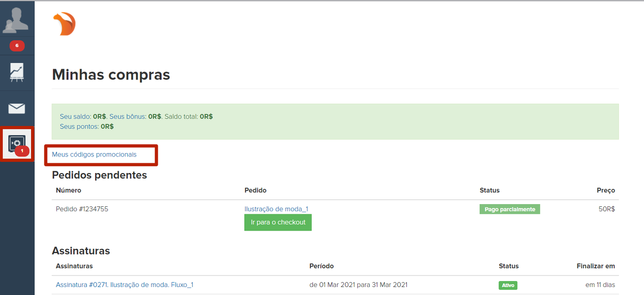Screen dimensions: 644x295
Task: Open the user profile avatar in sidebar
Action: pos(17,19)
